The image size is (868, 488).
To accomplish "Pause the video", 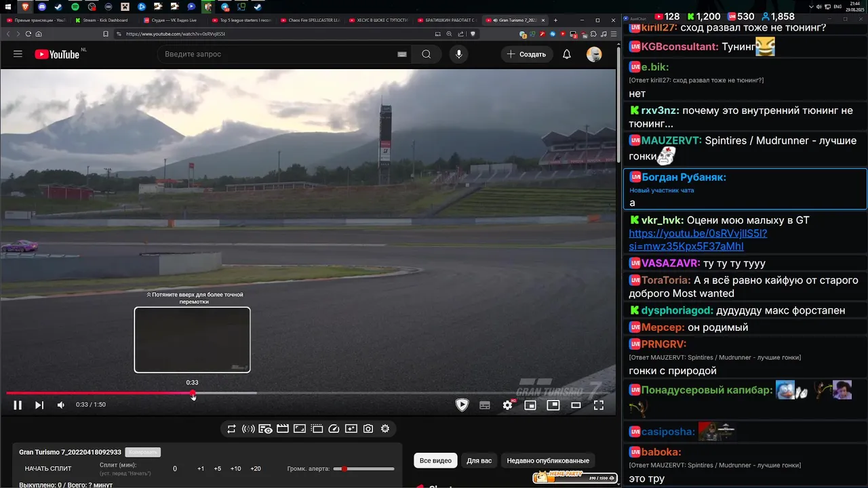I will pyautogui.click(x=18, y=405).
